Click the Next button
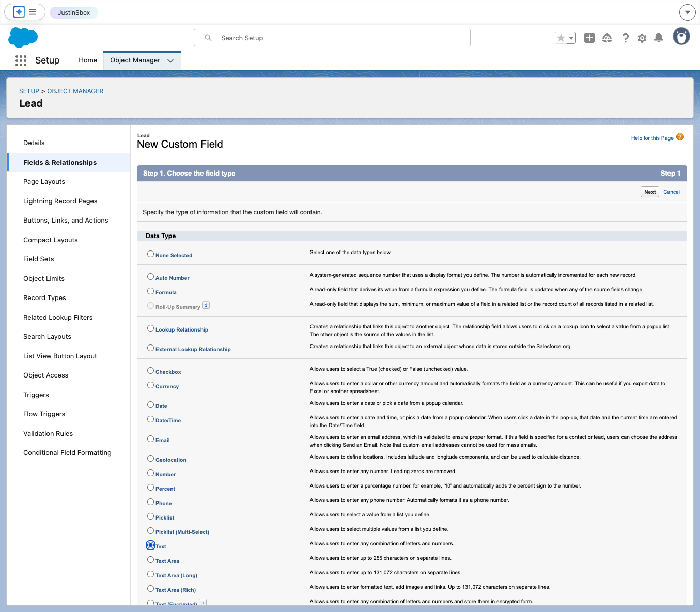Viewport: 700px width, 612px height. coord(650,192)
